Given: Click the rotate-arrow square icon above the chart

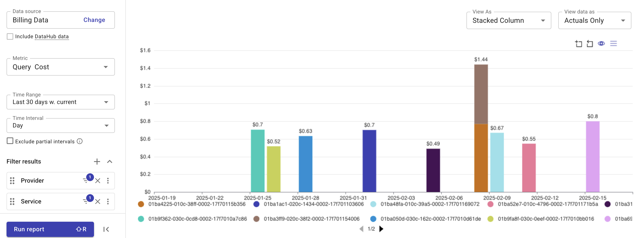Looking at the screenshot, I should pos(590,43).
